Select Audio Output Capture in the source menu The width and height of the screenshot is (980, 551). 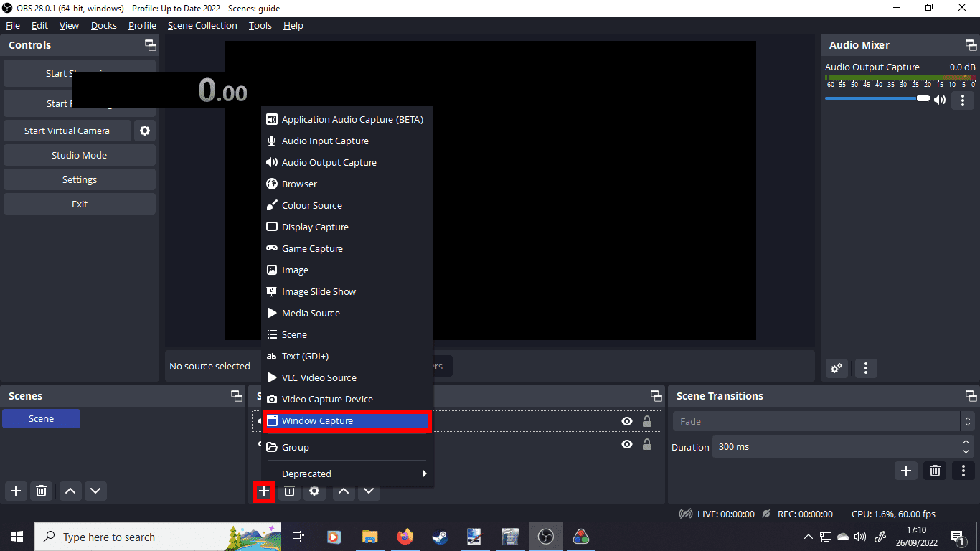point(347,163)
